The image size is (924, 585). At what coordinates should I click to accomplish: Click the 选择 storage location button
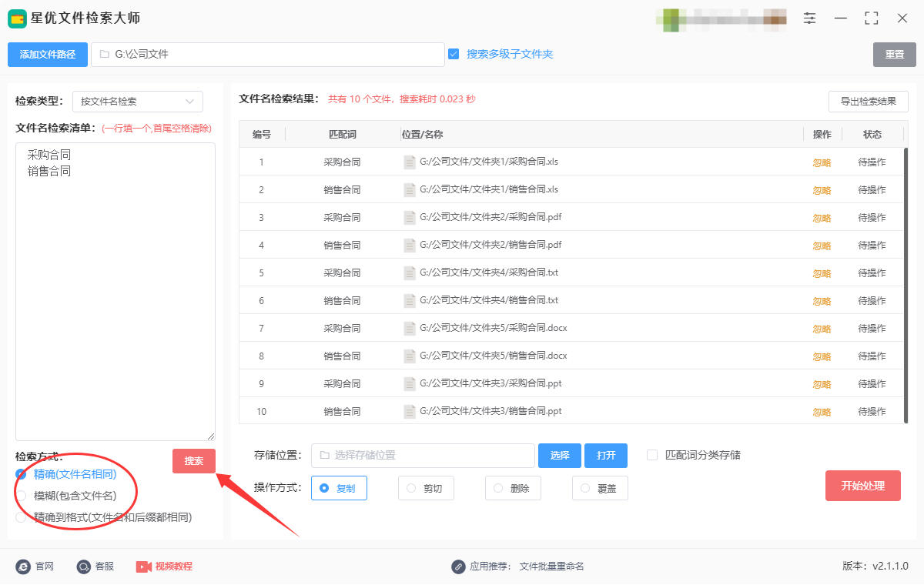[560, 456]
